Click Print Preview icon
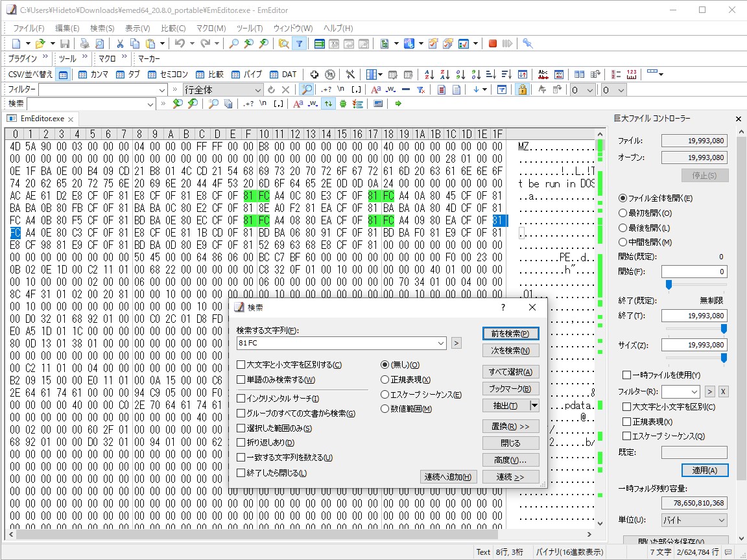Viewport: 747px width, 560px height. click(x=99, y=44)
